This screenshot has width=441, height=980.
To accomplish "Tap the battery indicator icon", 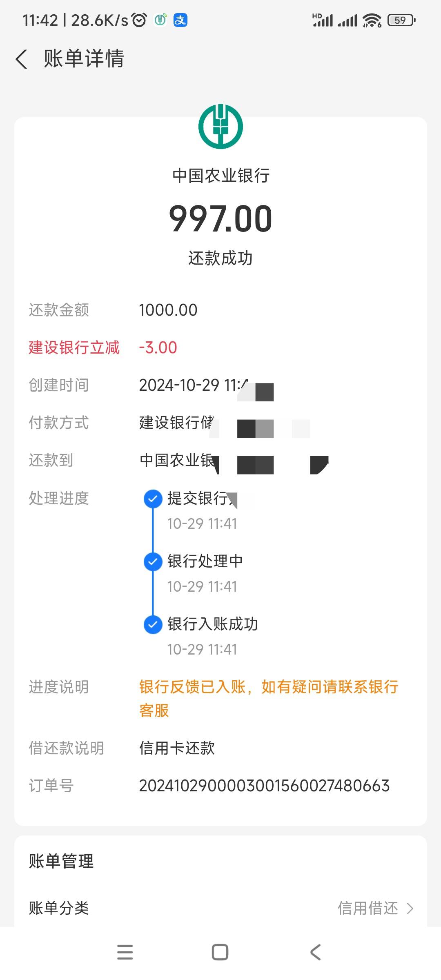I will 401,20.
